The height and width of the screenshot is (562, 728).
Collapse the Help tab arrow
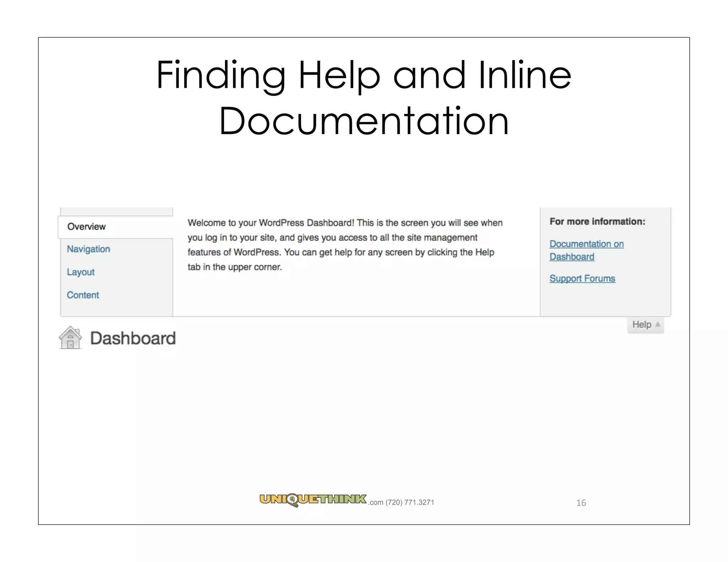pyautogui.click(x=658, y=324)
